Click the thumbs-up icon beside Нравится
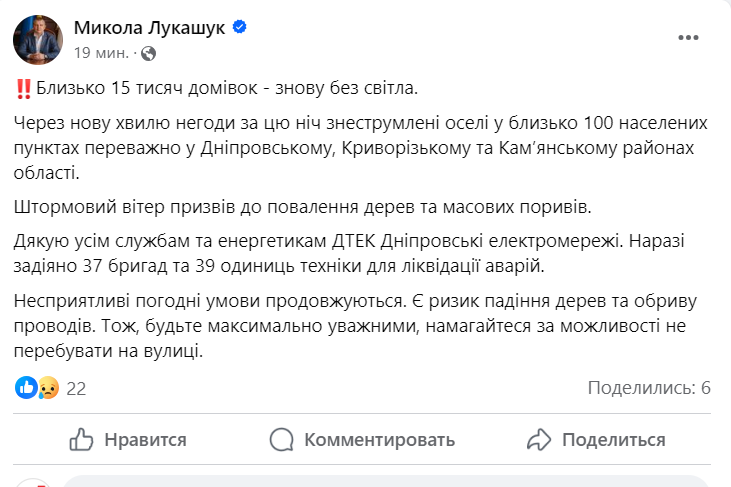 (x=81, y=439)
